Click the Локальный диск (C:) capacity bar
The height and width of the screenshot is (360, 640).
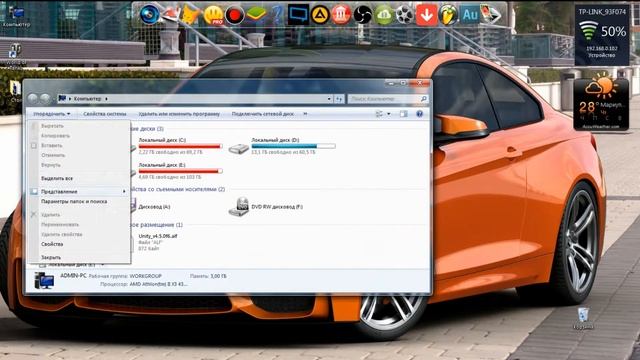pos(180,146)
